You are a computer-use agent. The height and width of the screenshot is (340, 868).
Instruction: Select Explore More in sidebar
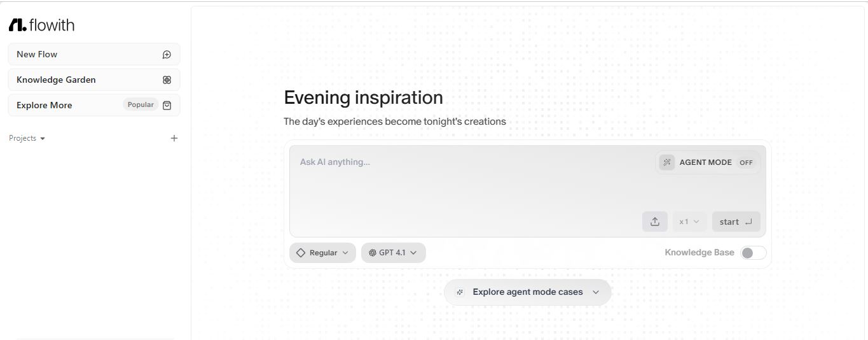(45, 106)
